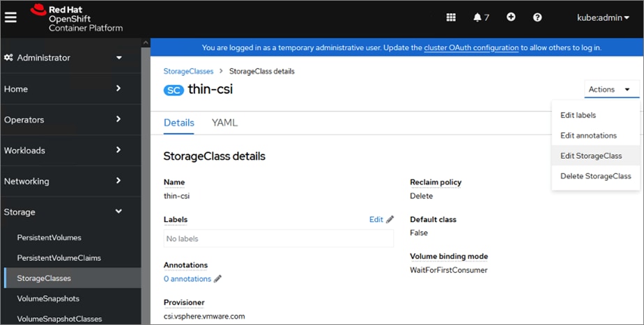Click the No labels field
This screenshot has height=325, width=644.
coord(279,239)
